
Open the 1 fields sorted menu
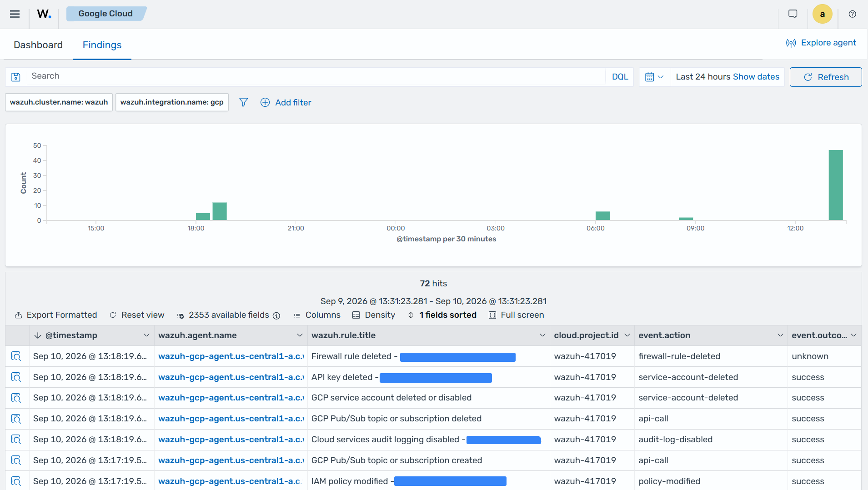pos(442,315)
